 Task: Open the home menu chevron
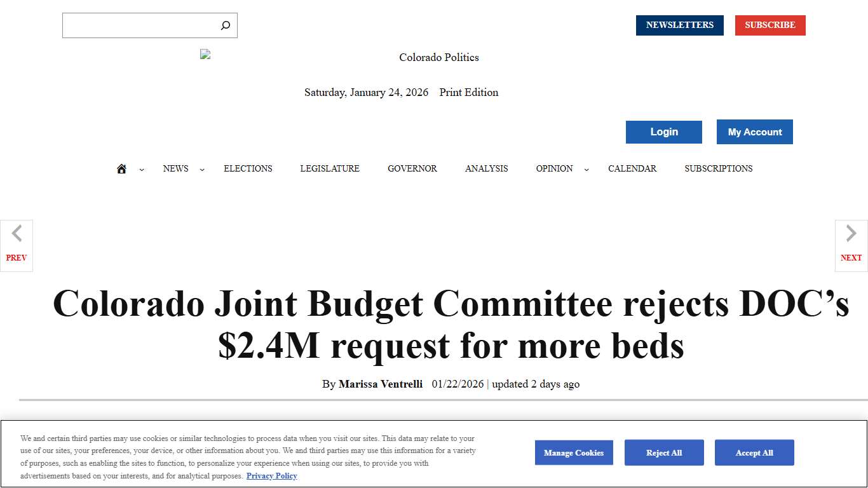[141, 169]
